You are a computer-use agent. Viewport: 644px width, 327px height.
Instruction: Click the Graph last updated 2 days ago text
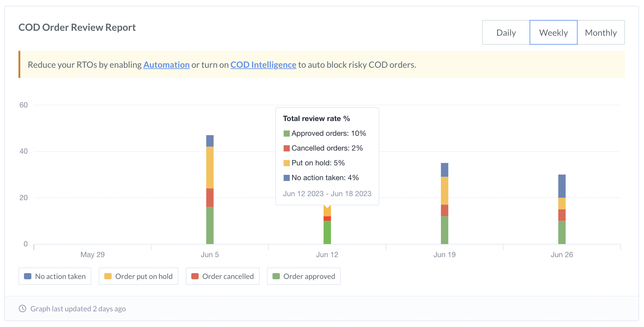click(78, 309)
